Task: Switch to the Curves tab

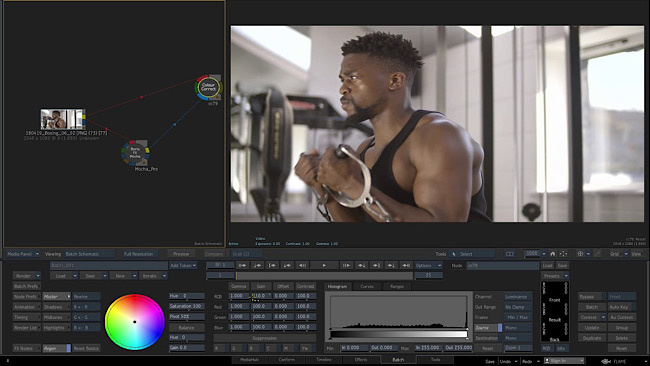Action: (x=367, y=286)
